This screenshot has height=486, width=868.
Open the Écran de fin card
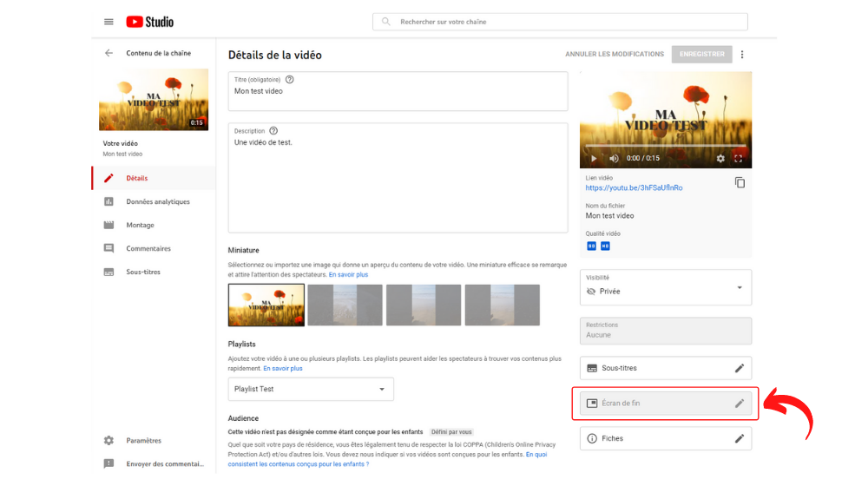pos(666,404)
